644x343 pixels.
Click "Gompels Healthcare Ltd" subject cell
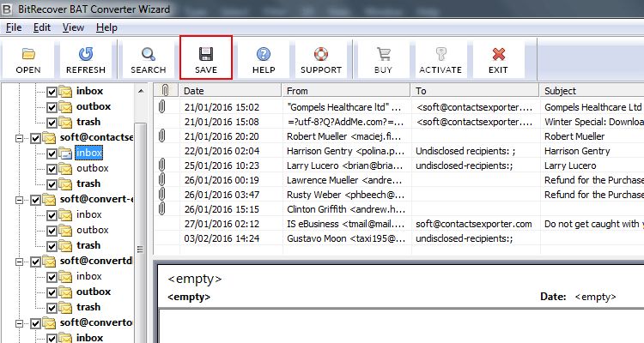coord(593,107)
